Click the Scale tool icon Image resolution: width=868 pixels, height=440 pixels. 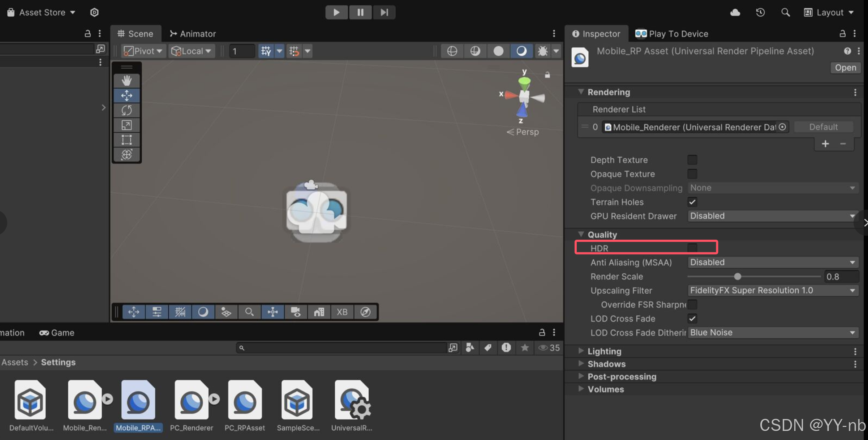[x=126, y=126]
